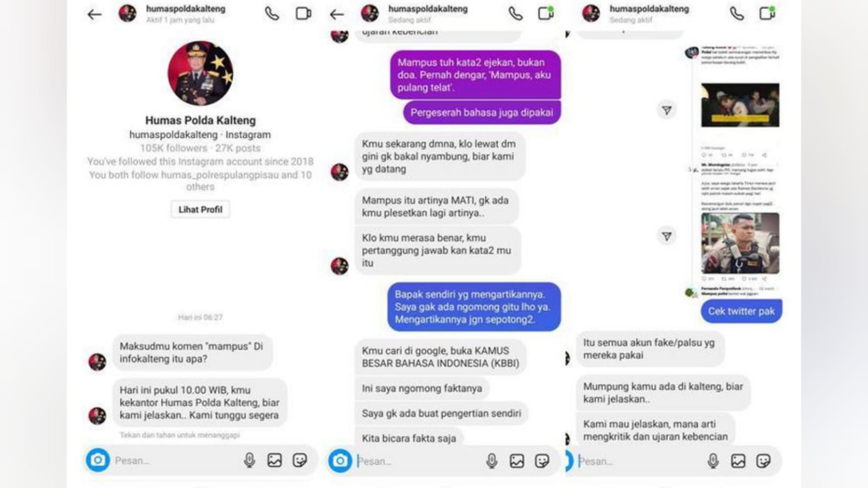
Task: Open the camera in the left message bar
Action: click(x=98, y=460)
